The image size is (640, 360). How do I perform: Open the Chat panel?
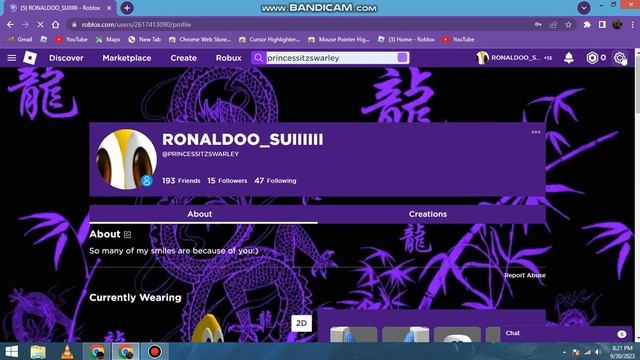point(567,333)
